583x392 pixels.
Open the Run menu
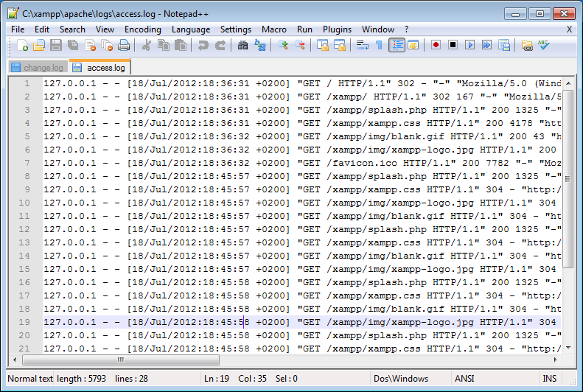pos(304,29)
